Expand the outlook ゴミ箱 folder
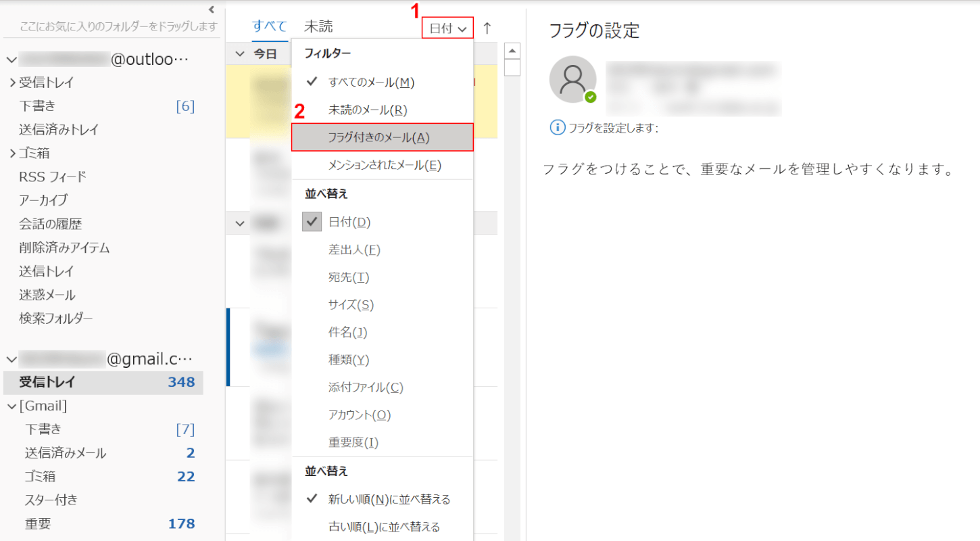 13,154
